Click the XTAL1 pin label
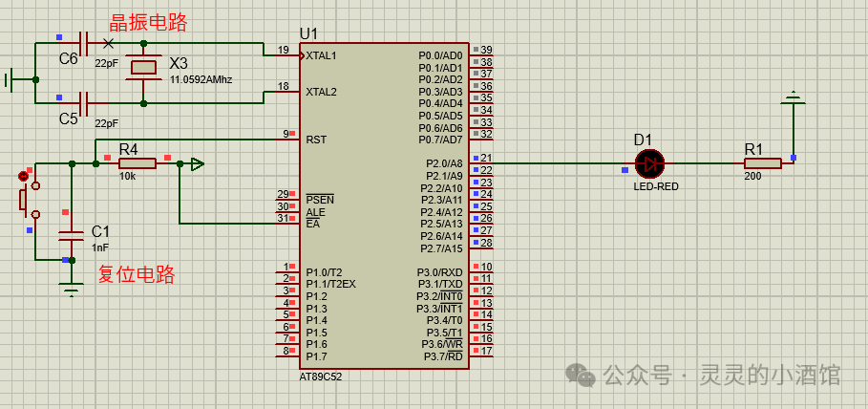This screenshot has height=409, width=868. pyautogui.click(x=322, y=55)
